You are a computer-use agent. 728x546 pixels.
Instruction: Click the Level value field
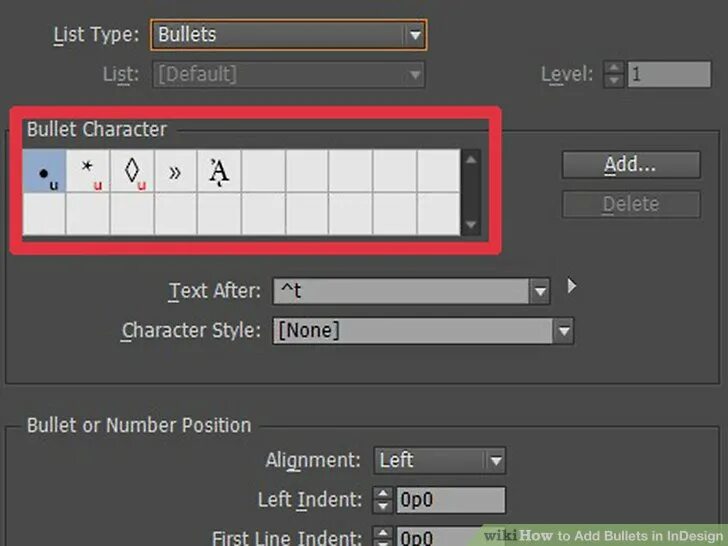point(669,74)
